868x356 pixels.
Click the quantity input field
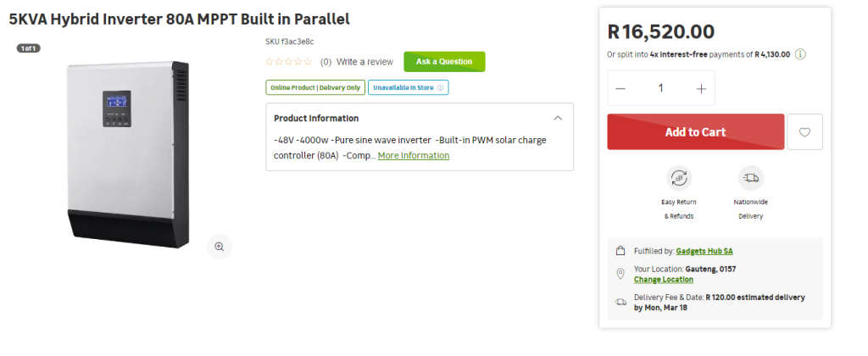tap(661, 89)
